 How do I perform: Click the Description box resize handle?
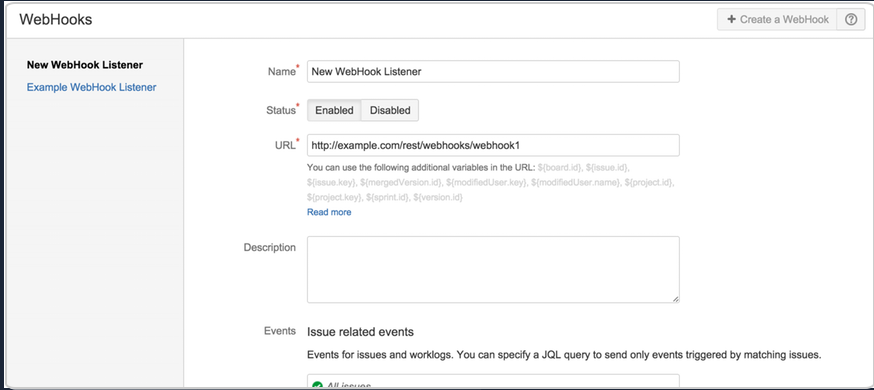coord(675,299)
